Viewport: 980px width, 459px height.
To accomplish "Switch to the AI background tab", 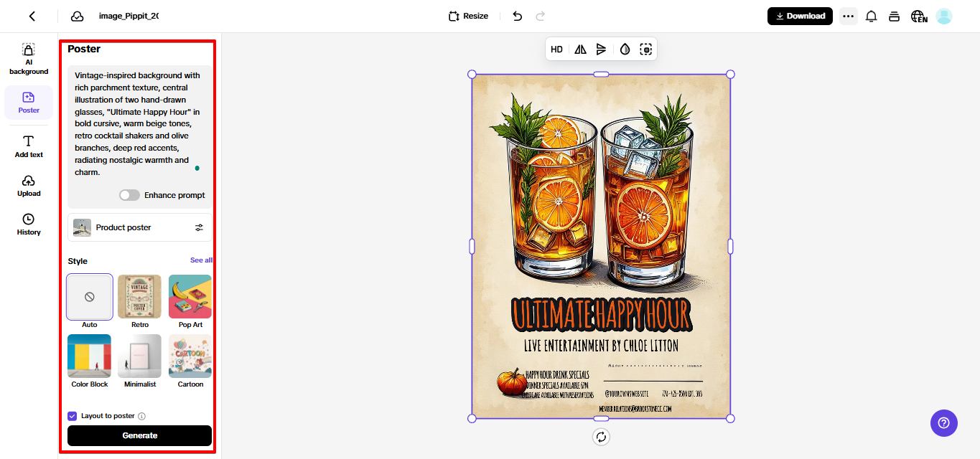I will pyautogui.click(x=29, y=59).
